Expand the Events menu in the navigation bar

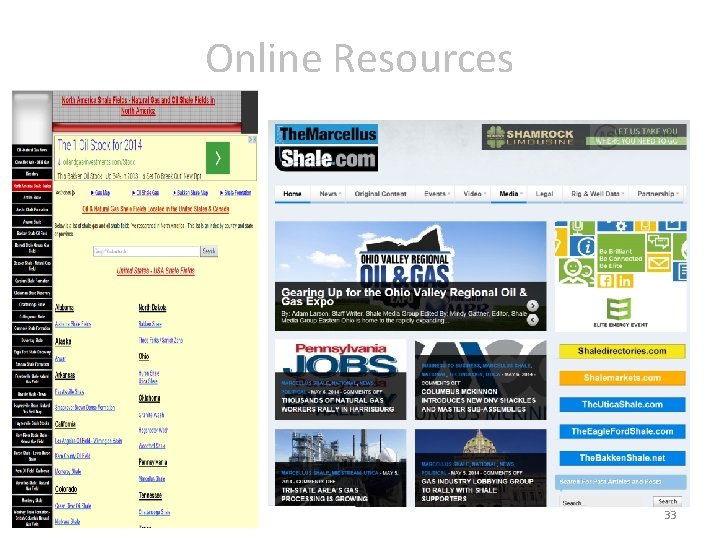[436, 194]
